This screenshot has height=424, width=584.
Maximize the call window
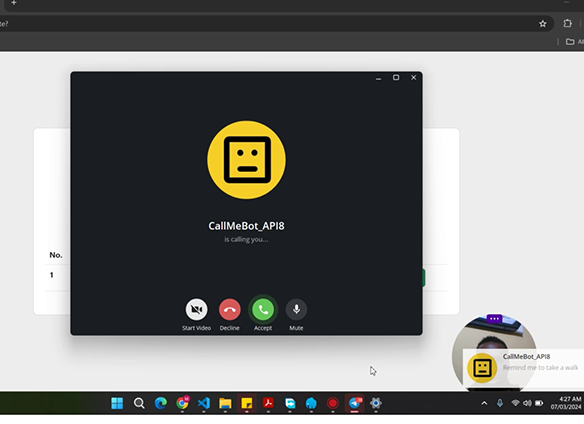pos(396,77)
